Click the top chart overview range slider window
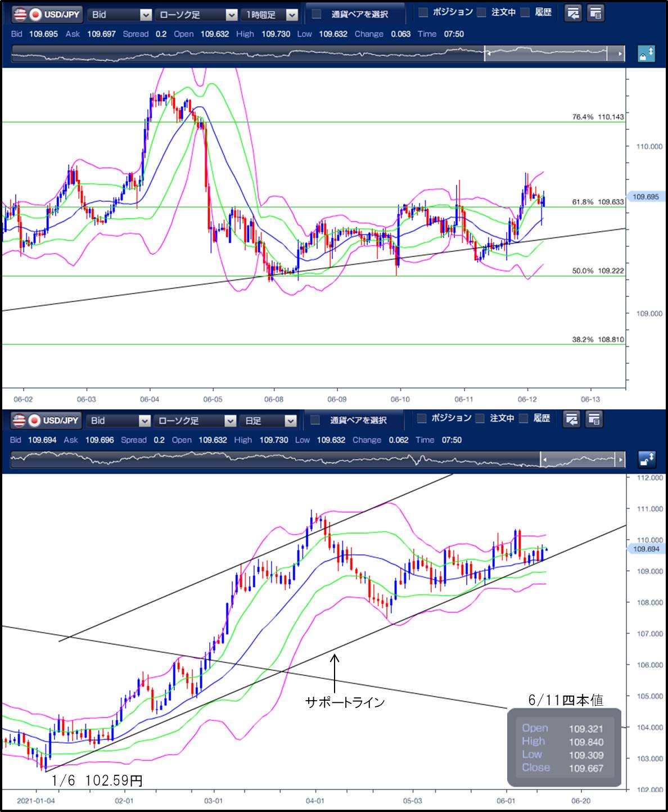The height and width of the screenshot is (812, 668). (x=545, y=54)
